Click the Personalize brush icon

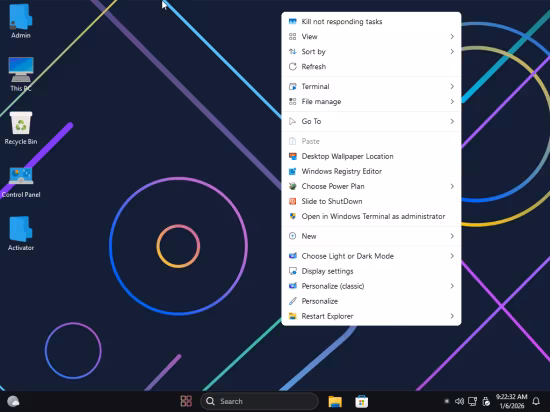(293, 301)
